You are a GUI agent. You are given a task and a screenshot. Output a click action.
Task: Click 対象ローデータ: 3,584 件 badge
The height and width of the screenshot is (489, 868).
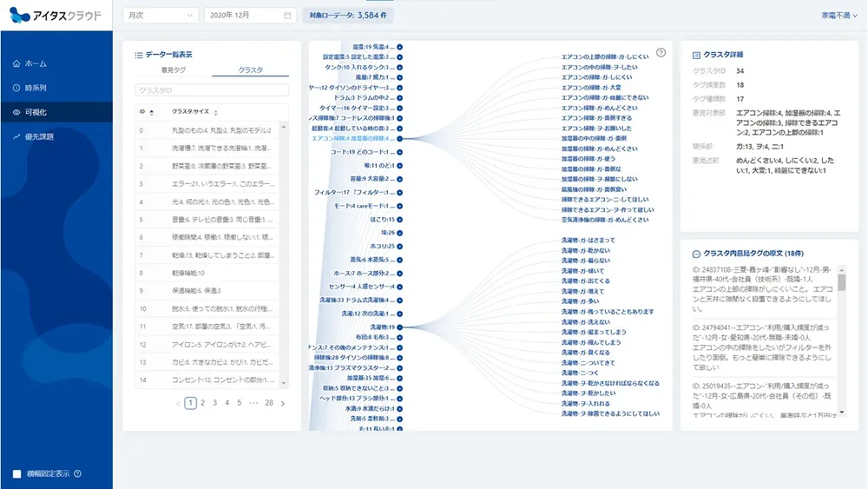[x=348, y=16]
